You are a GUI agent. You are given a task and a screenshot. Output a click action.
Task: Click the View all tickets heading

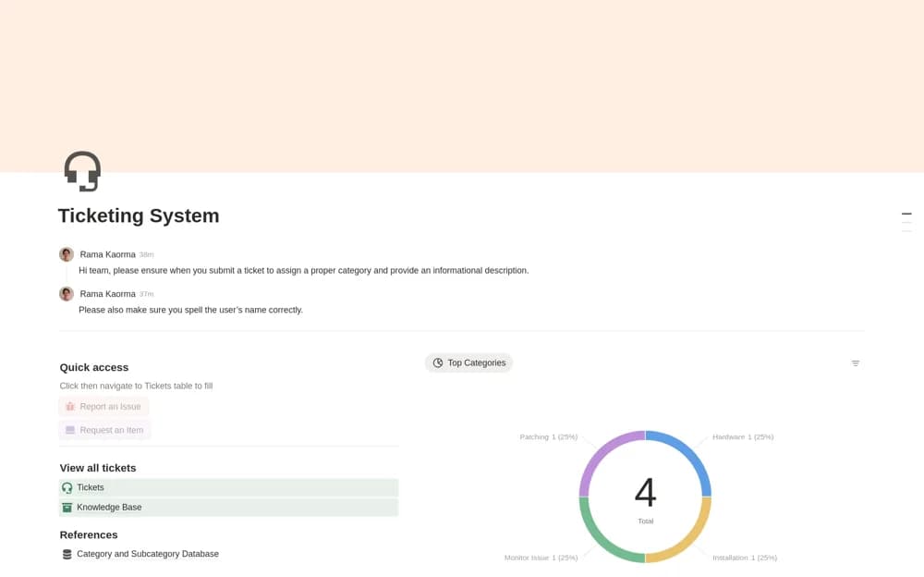point(98,468)
